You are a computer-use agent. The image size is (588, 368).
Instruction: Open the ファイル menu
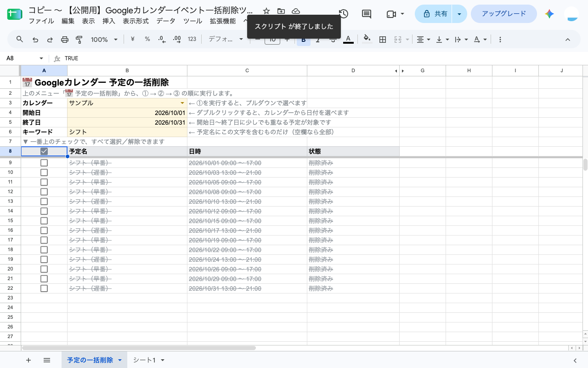pos(41,21)
